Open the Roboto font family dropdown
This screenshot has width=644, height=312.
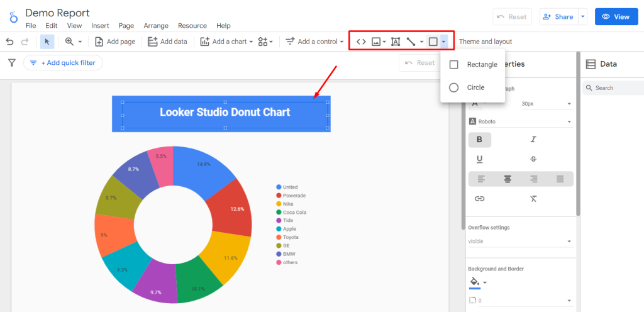click(520, 121)
